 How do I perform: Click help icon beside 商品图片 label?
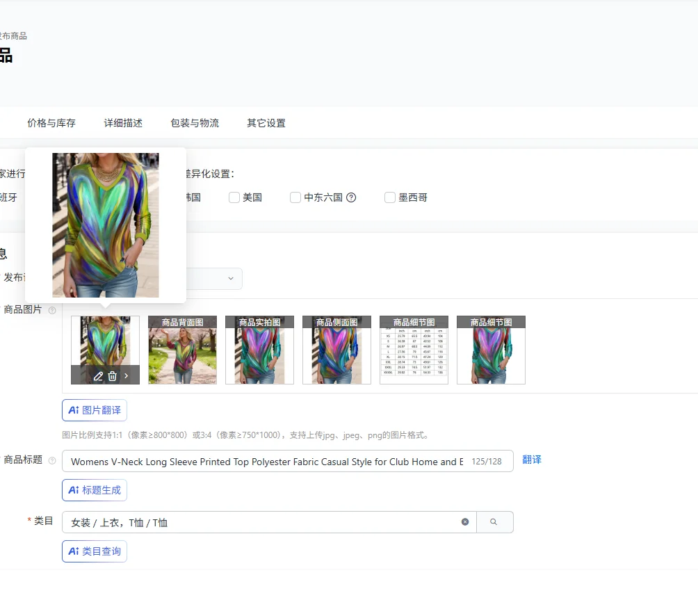(52, 310)
